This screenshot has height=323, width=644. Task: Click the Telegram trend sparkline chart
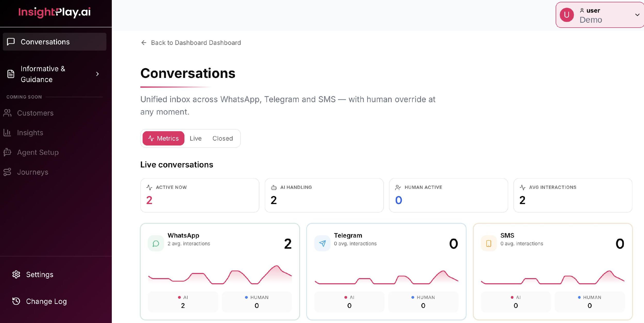(386, 277)
